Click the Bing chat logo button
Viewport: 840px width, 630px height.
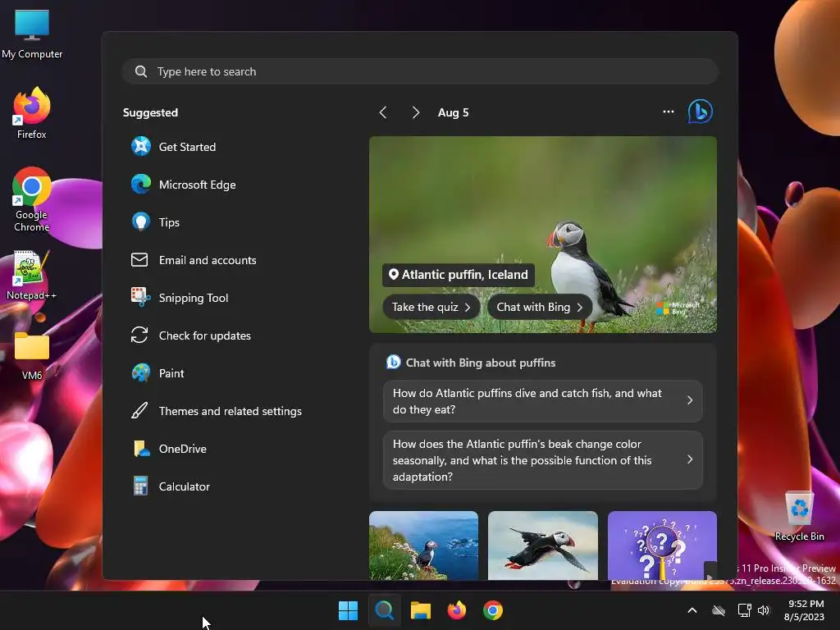(x=701, y=112)
